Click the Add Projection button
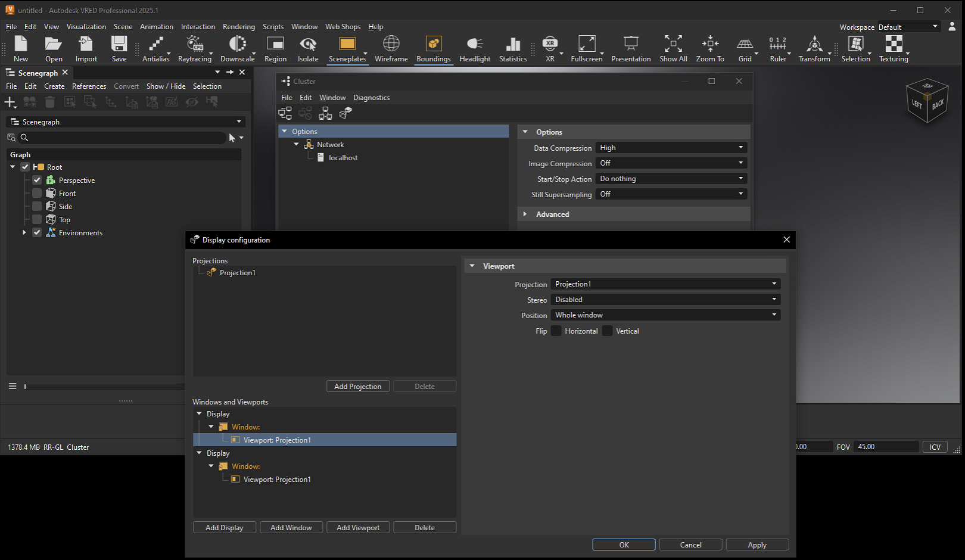This screenshot has height=560, width=965. pos(358,387)
